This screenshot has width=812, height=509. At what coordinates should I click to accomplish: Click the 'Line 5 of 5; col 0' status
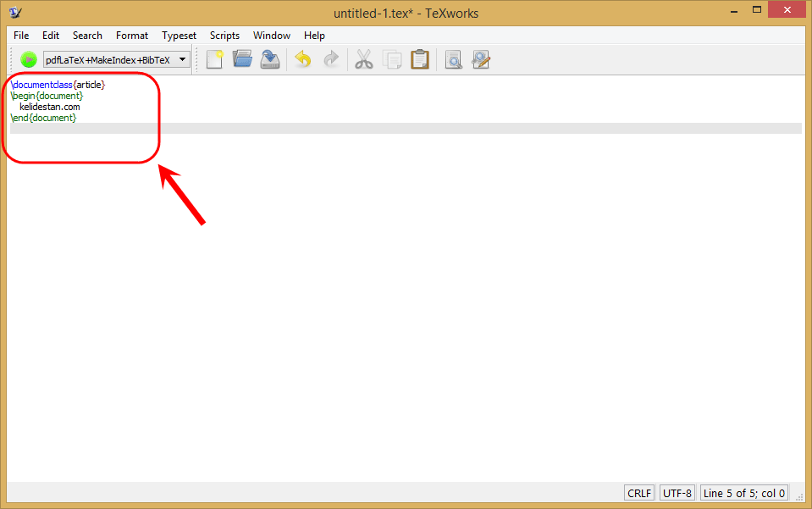[x=744, y=493]
